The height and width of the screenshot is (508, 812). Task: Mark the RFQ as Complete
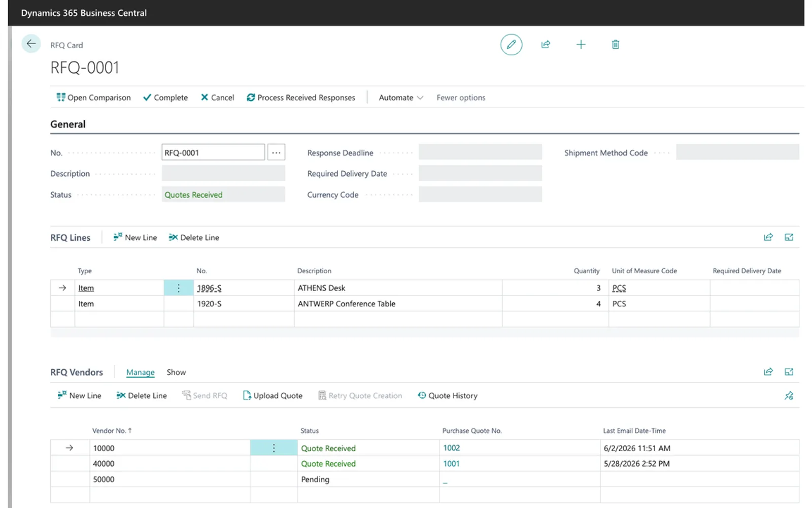point(165,98)
